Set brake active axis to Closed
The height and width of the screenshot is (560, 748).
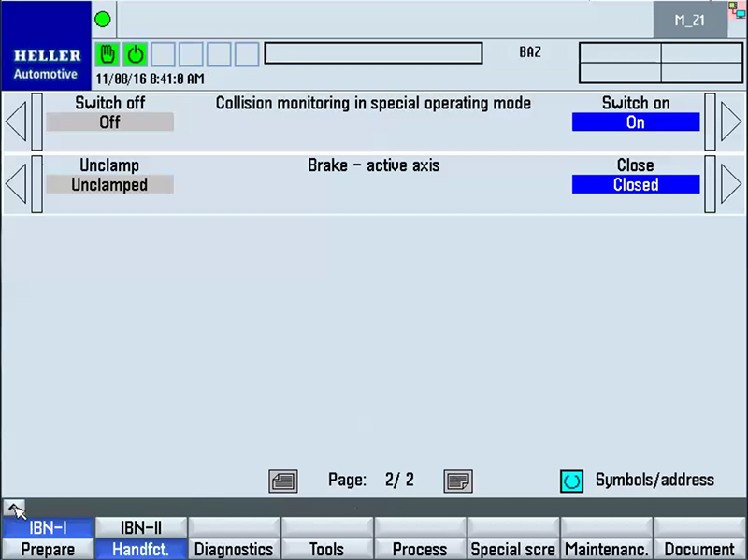(x=636, y=185)
